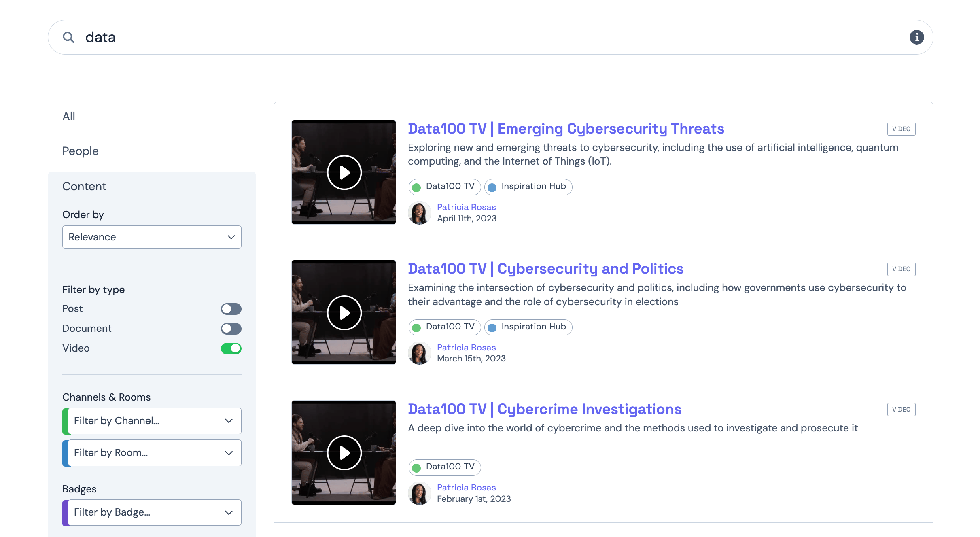The width and height of the screenshot is (980, 537).
Task: Open the Relevance order dropdown
Action: pyautogui.click(x=152, y=237)
